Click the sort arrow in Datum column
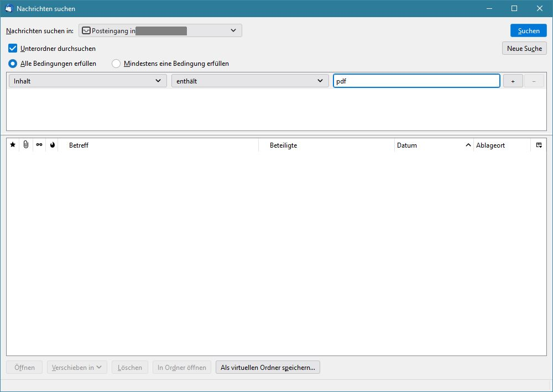553x392 pixels. tap(468, 145)
